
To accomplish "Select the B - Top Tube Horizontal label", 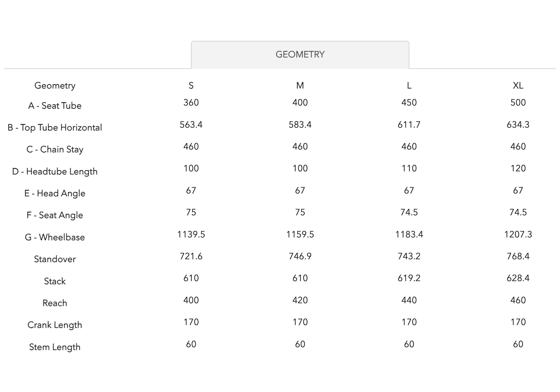I will tap(55, 127).
